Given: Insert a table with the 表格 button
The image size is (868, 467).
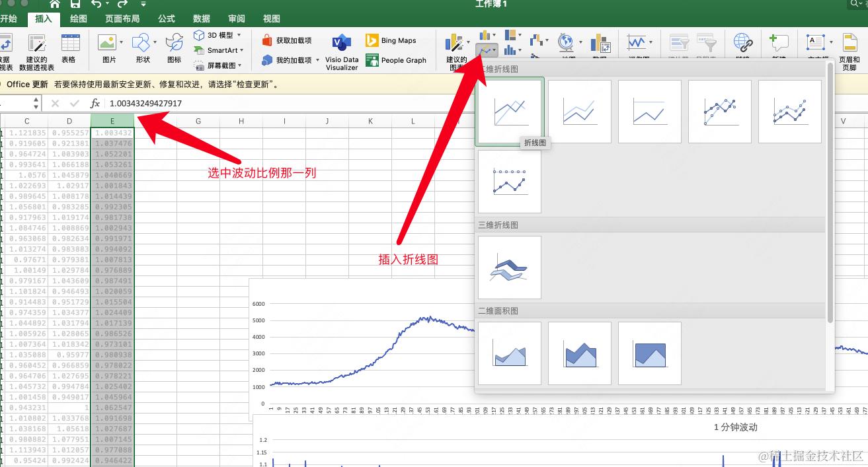Looking at the screenshot, I should (x=69, y=49).
